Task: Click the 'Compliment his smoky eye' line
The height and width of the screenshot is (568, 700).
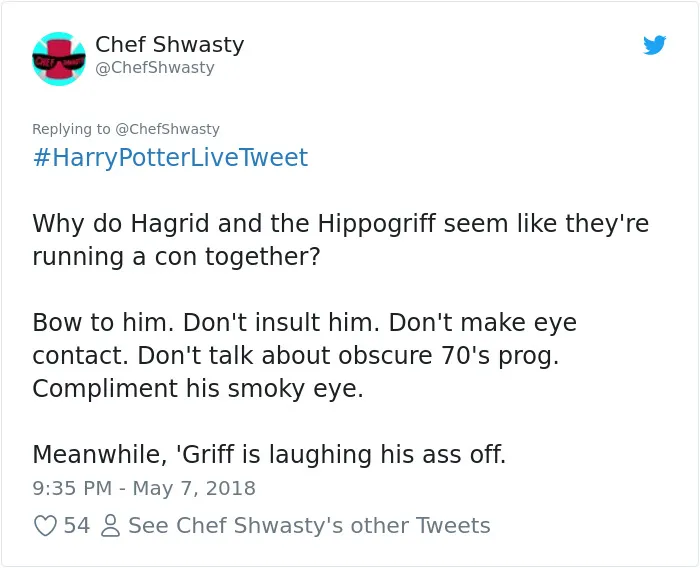Action: coord(198,388)
